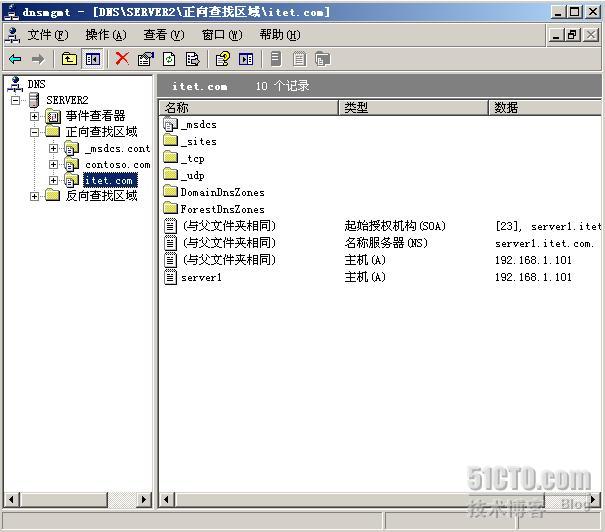Sort by the 类型 column header

(413, 108)
